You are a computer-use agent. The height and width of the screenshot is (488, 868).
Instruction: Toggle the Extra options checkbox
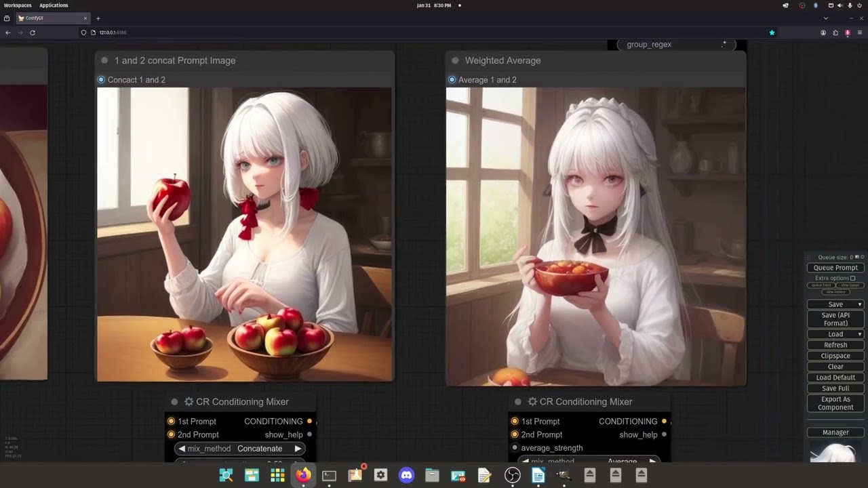pos(852,278)
